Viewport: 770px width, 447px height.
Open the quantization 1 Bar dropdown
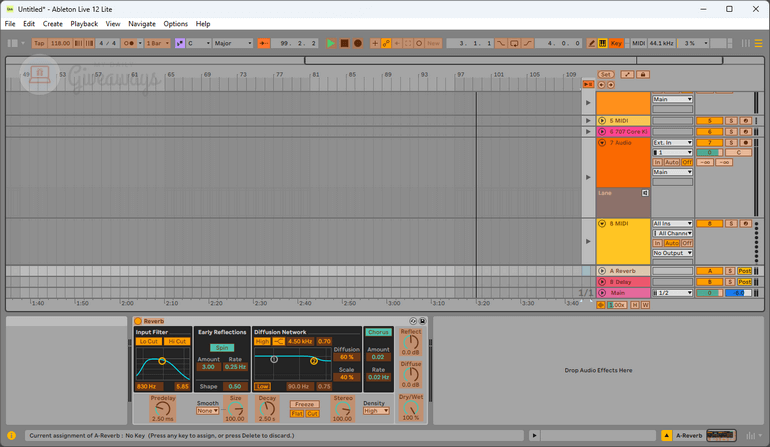(x=157, y=43)
